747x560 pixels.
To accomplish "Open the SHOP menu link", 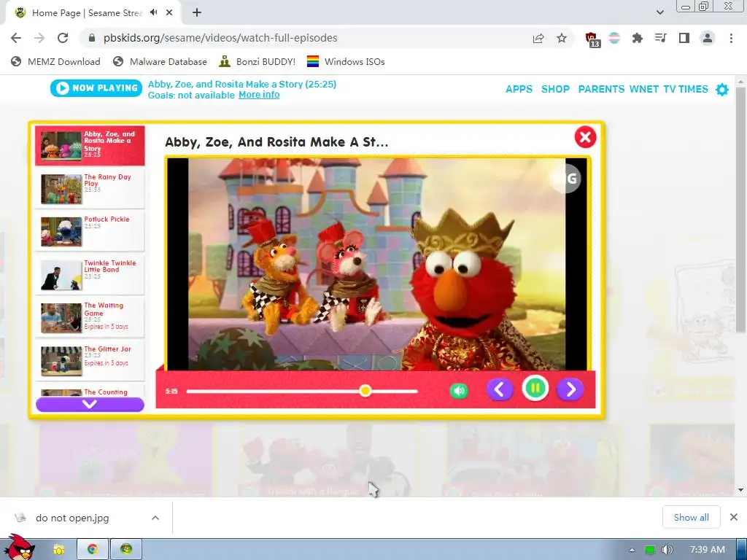I will 555,89.
